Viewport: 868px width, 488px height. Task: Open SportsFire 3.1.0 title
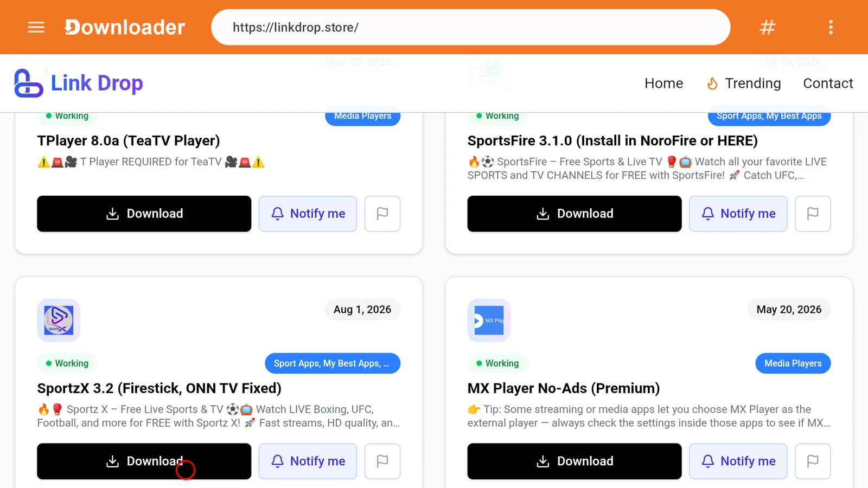pyautogui.click(x=612, y=141)
